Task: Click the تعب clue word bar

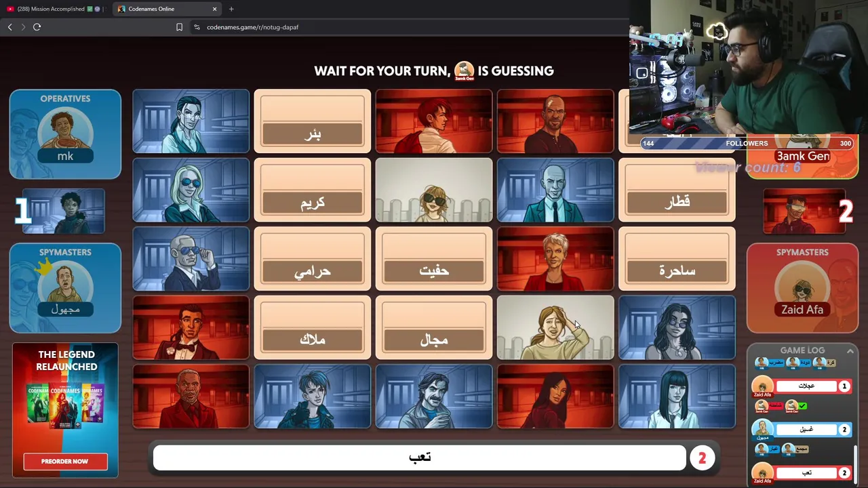Action: (420, 457)
